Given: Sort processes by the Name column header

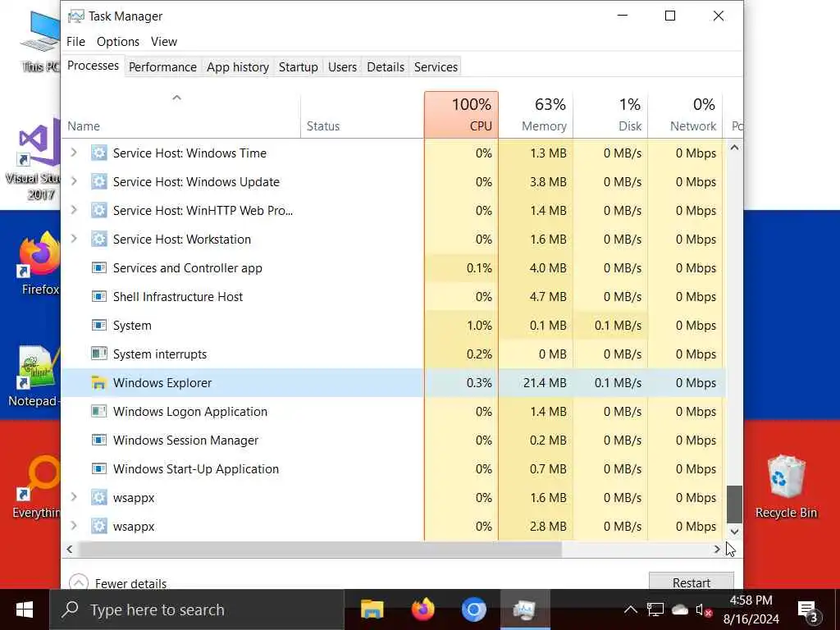Looking at the screenshot, I should click(x=181, y=115).
